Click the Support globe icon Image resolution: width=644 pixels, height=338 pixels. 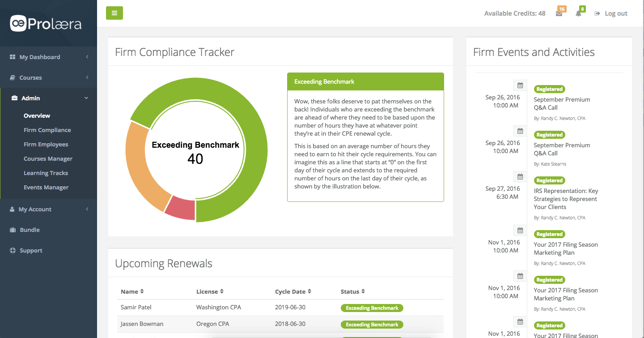[12, 250]
